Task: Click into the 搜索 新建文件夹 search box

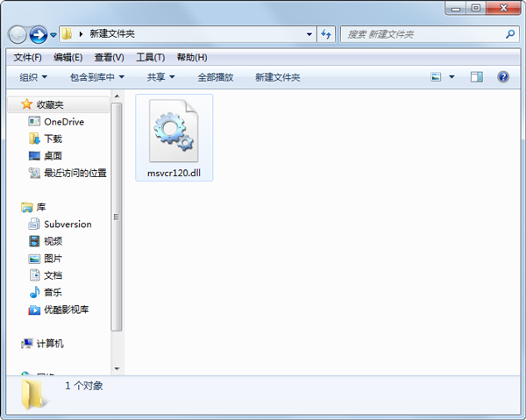Action: 421,34
